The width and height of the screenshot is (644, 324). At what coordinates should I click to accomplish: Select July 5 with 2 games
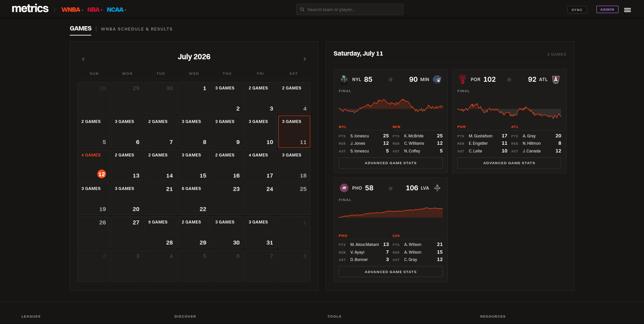tap(93, 132)
